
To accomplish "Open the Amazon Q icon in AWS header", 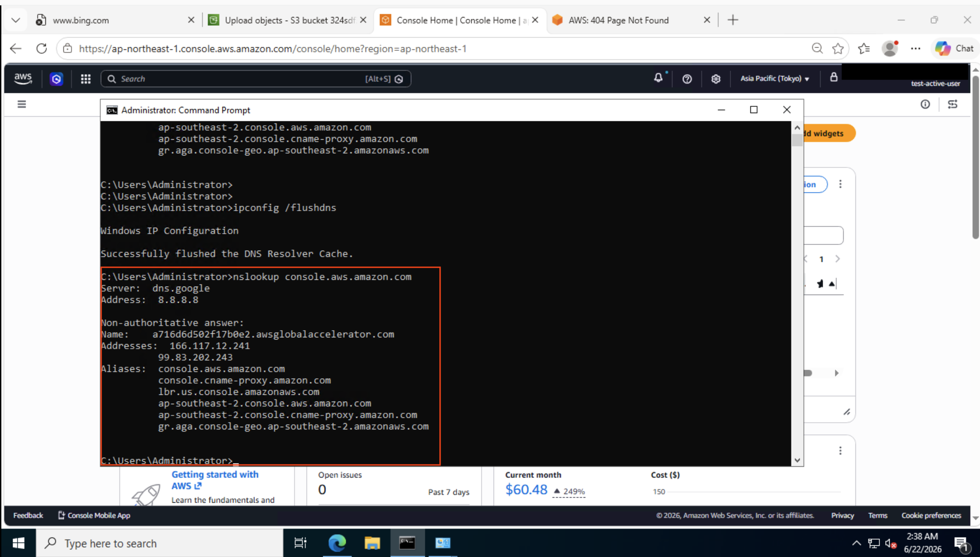I will coord(56,79).
